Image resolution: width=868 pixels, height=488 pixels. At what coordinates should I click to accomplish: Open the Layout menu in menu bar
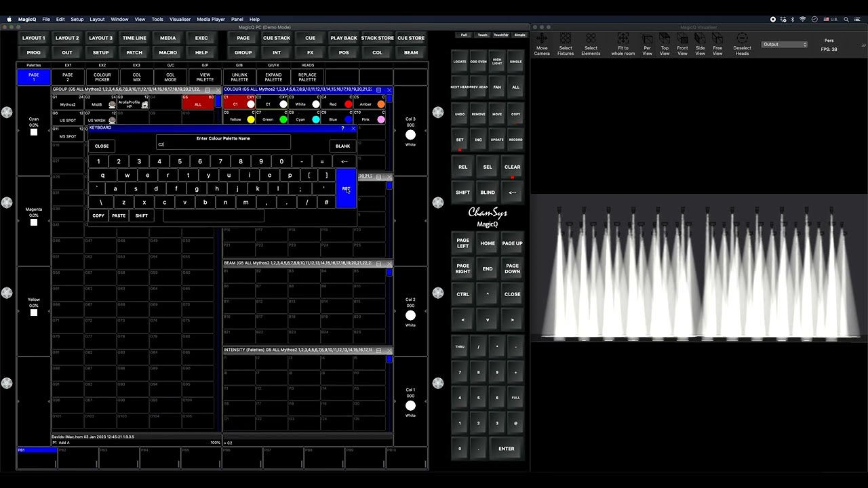[x=97, y=20]
